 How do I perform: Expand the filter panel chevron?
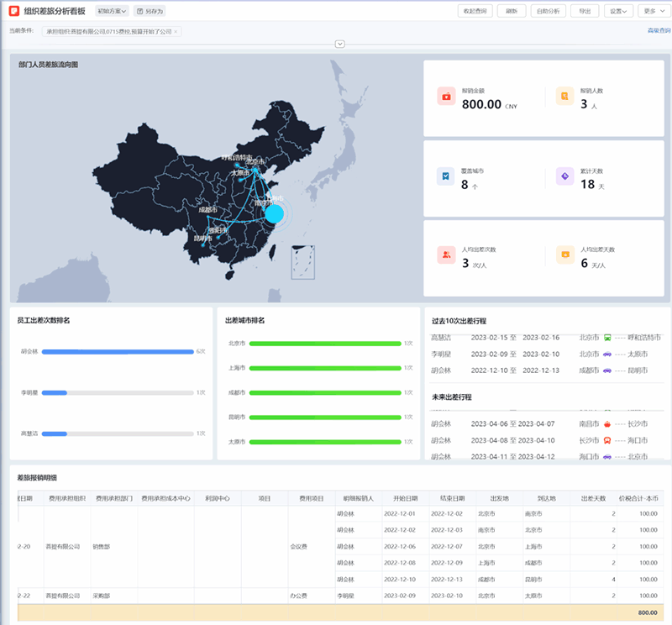[x=340, y=44]
